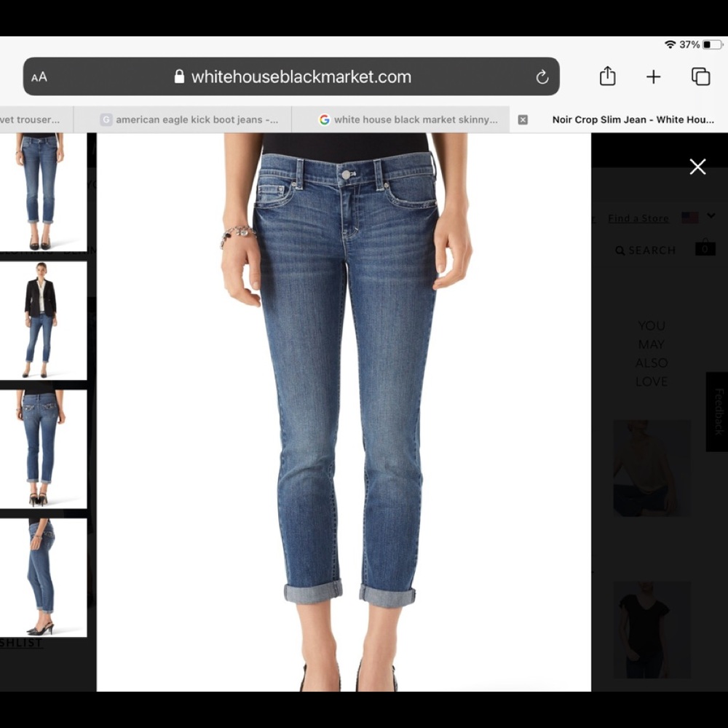728x728 pixels.
Task: Reload the page with the refresh icon
Action: pyautogui.click(x=542, y=77)
